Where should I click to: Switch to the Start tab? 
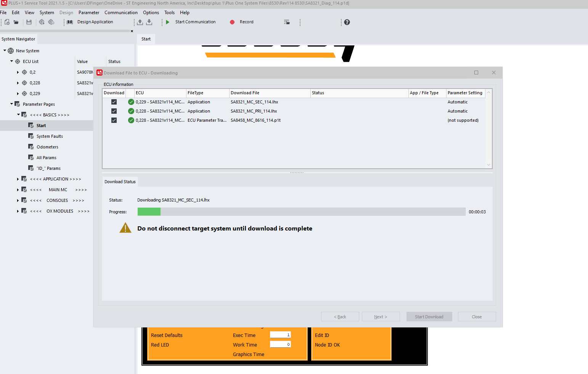coord(146,39)
